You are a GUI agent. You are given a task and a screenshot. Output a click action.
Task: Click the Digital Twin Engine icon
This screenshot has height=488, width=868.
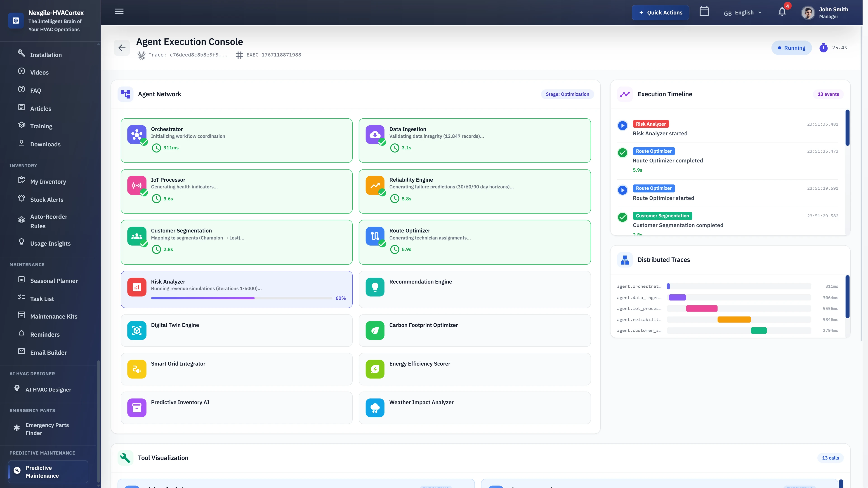(137, 330)
